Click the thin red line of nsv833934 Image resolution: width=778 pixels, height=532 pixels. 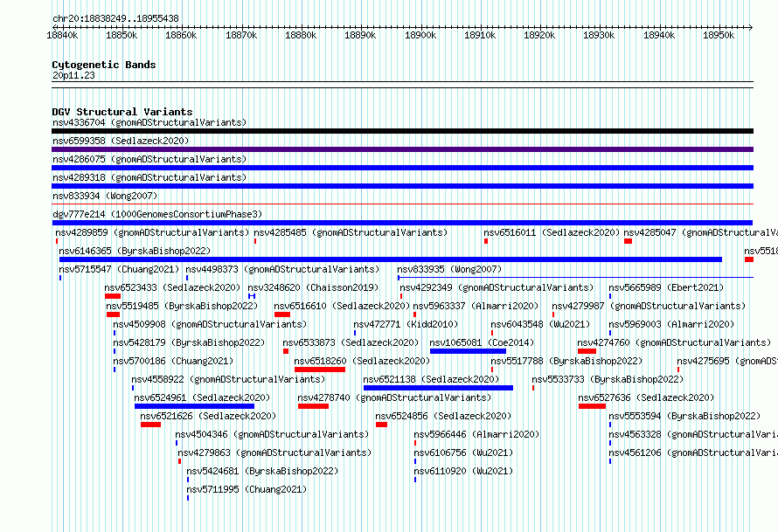[x=402, y=204]
